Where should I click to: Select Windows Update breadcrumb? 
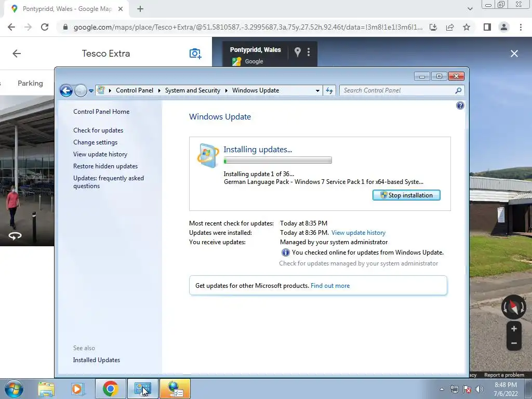[x=256, y=90]
